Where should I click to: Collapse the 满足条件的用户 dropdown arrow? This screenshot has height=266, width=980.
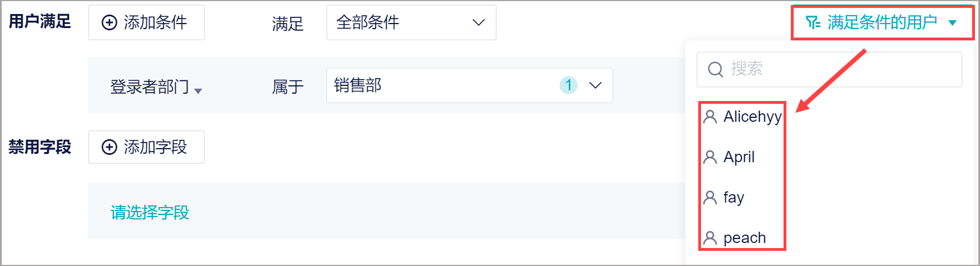pyautogui.click(x=952, y=23)
